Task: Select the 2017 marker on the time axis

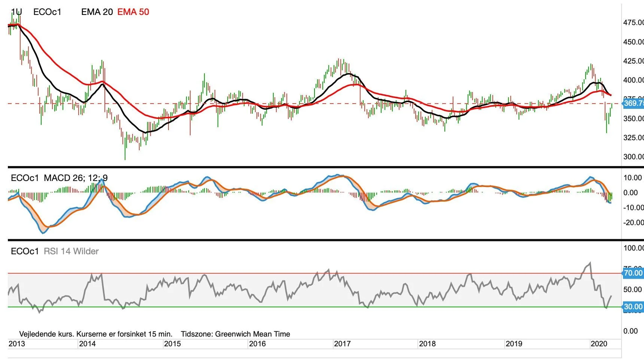Action: (x=342, y=344)
